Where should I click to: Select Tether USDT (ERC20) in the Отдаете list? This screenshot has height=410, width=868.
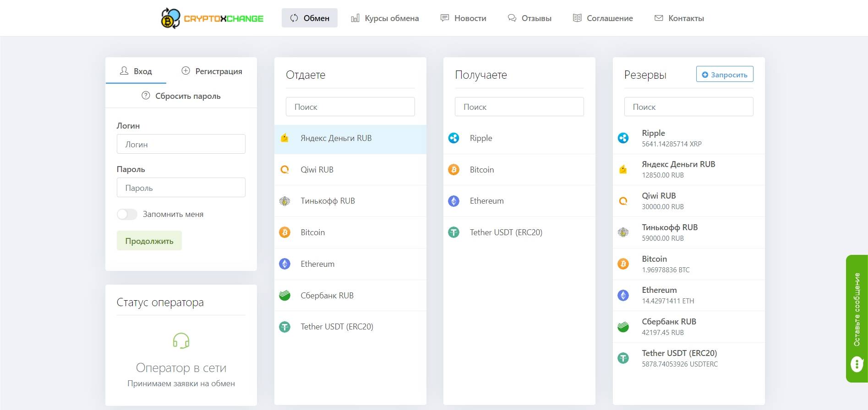350,327
